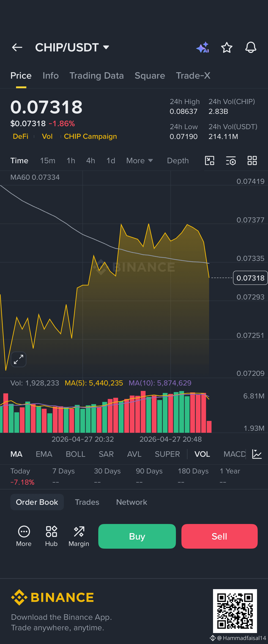Open chart settings icon

point(231,160)
